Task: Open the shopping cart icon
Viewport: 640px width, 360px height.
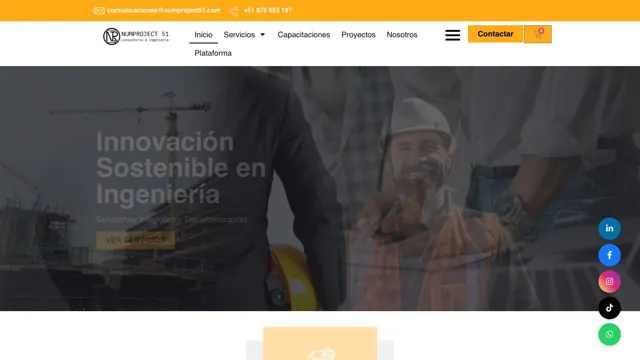Action: pyautogui.click(x=538, y=34)
